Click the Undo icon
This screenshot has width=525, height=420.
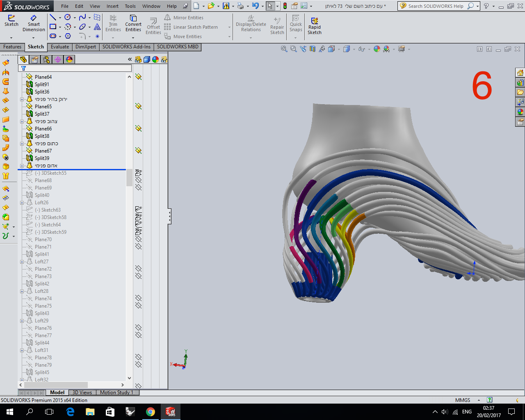tap(256, 6)
